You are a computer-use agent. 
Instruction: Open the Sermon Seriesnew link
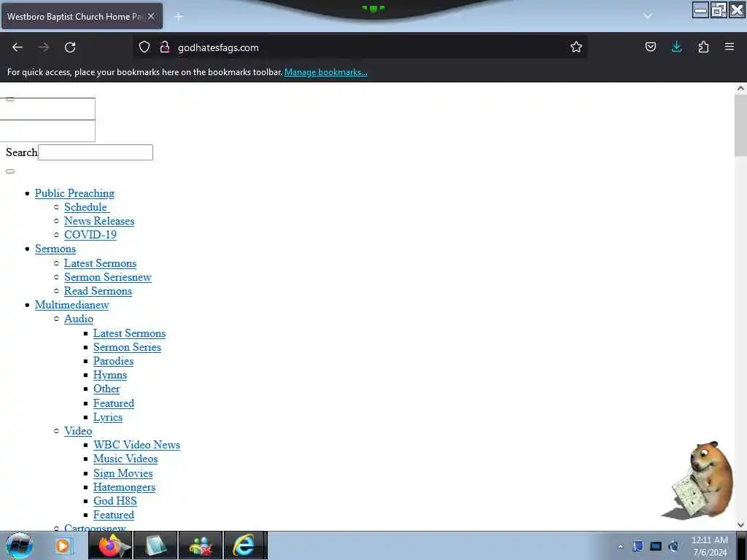click(x=108, y=277)
